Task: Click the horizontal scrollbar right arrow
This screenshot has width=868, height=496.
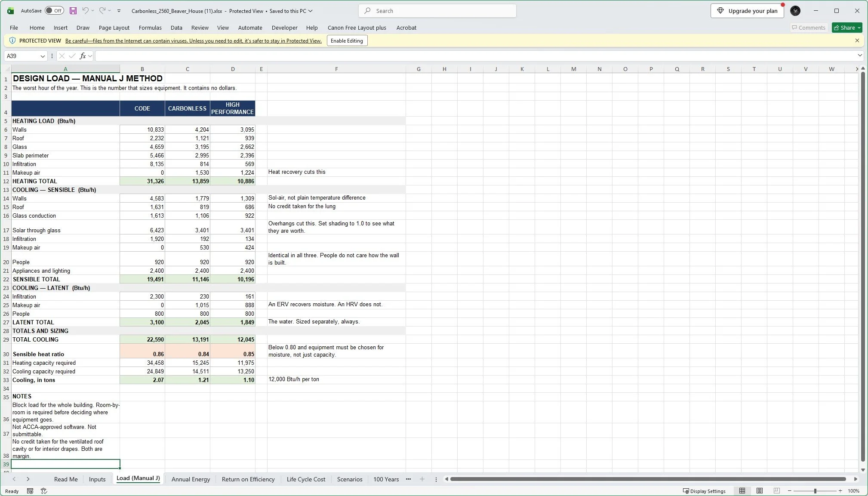Action: click(856, 479)
